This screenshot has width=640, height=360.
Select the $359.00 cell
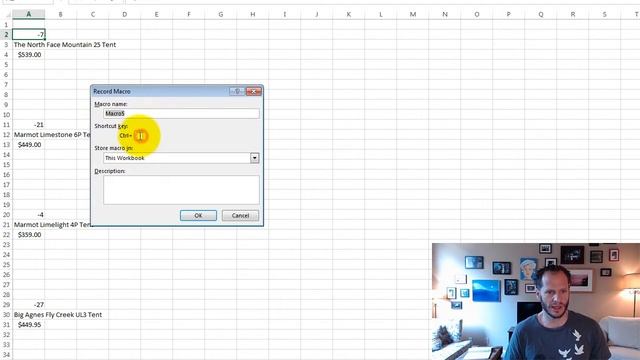(x=29, y=235)
